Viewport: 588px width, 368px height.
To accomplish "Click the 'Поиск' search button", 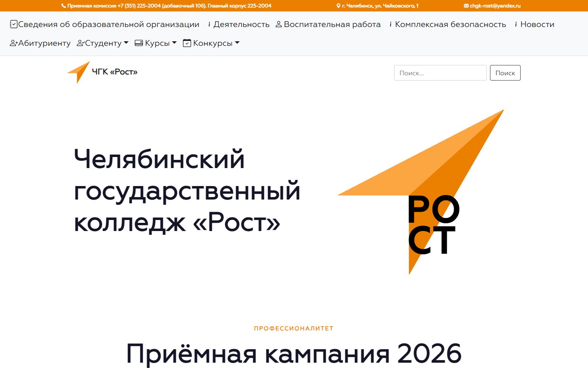I will coord(505,73).
